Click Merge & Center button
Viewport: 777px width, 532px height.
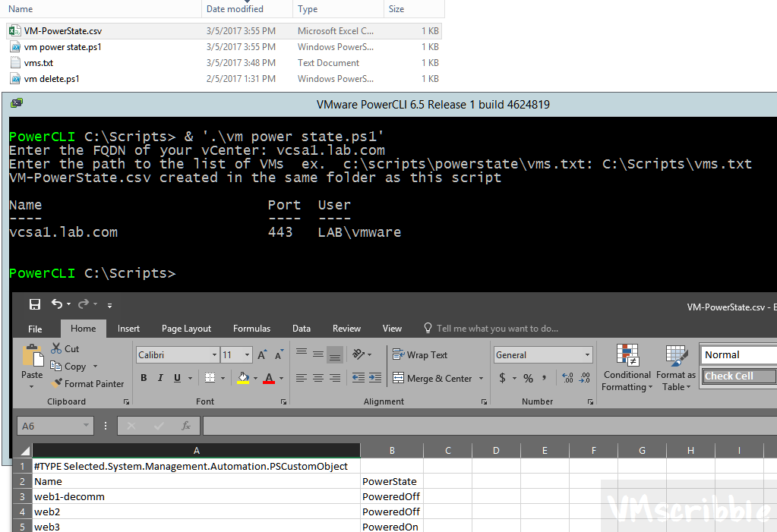point(432,379)
